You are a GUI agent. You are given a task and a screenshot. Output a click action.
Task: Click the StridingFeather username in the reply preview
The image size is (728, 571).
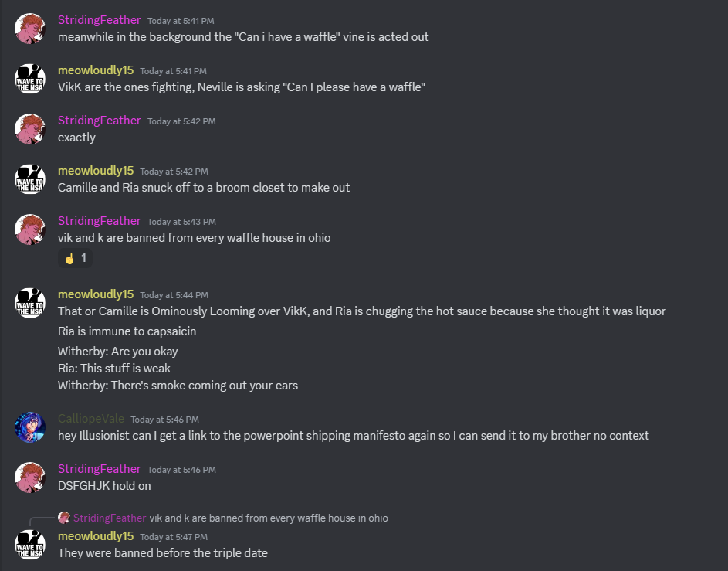click(x=110, y=518)
